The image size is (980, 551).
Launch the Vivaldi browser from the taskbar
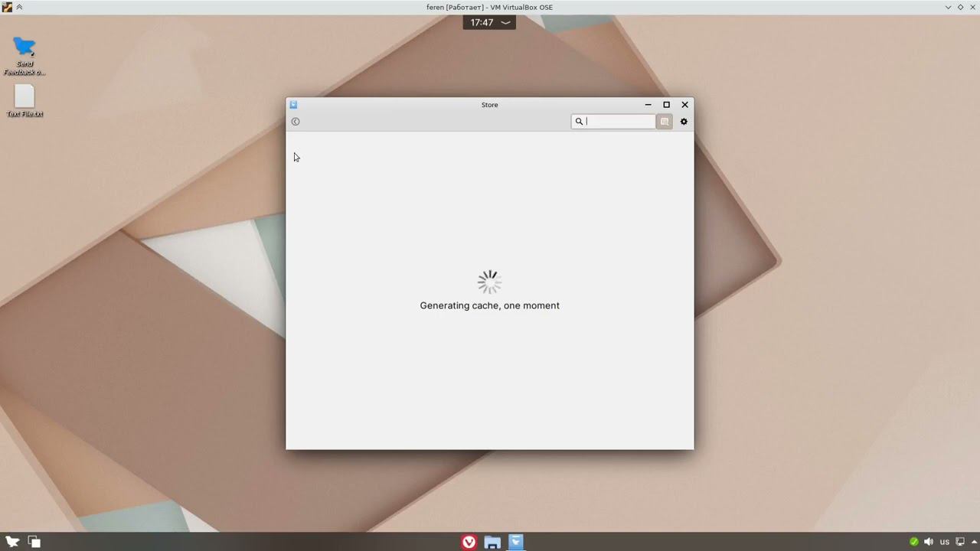(469, 542)
